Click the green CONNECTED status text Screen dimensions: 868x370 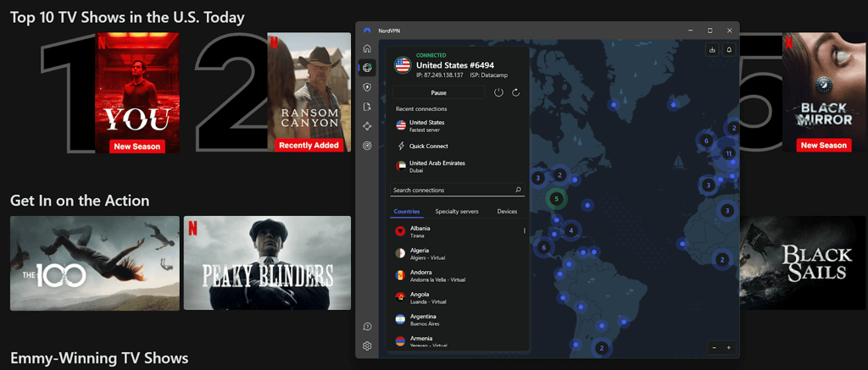431,55
